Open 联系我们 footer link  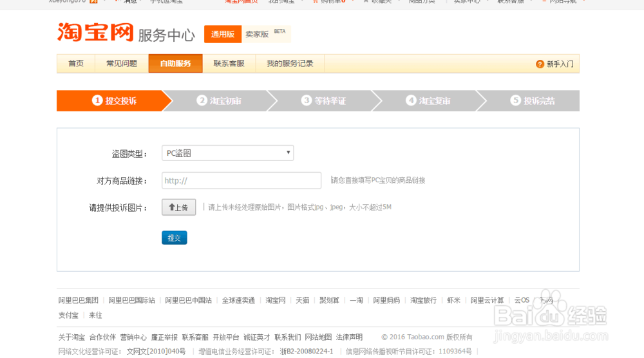(287, 337)
